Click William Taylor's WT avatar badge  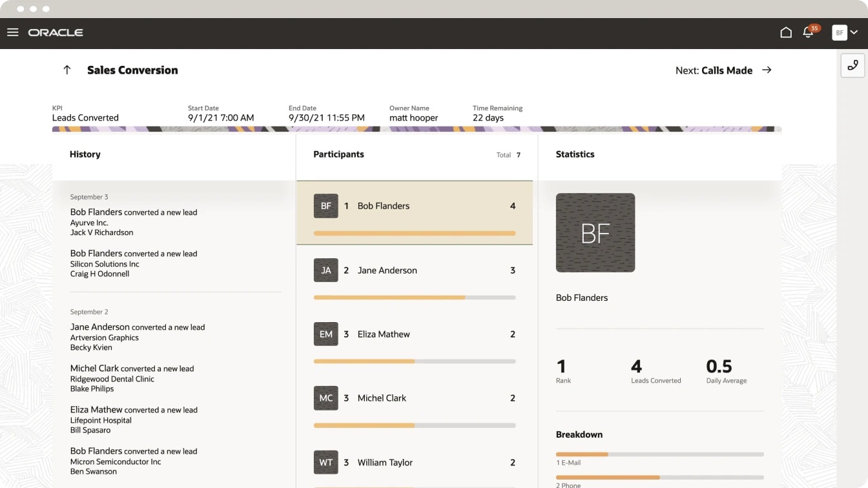[x=325, y=462]
